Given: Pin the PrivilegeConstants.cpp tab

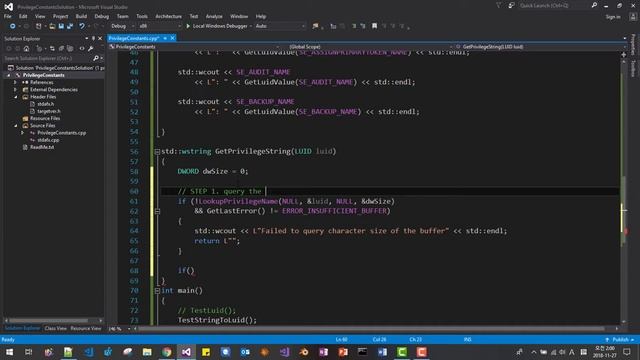Looking at the screenshot, I should [165, 38].
